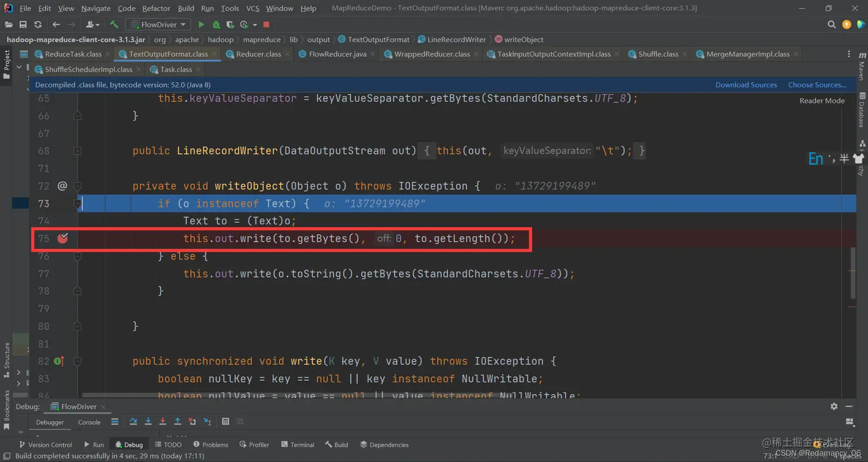Screen dimensions: 868x462
Task: Click the En input method indicator
Action: [x=816, y=159]
